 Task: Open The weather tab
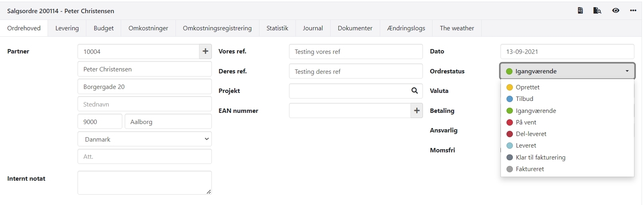[457, 28]
